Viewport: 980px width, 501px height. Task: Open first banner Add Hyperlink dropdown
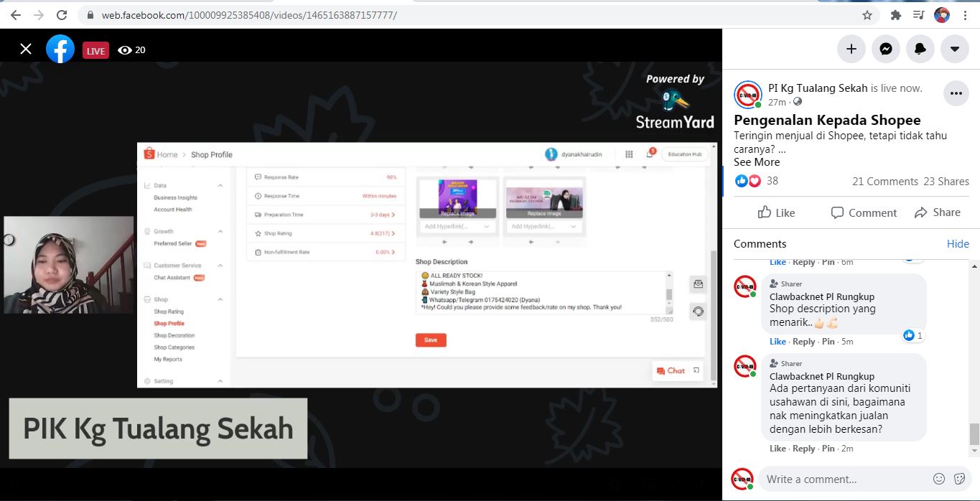[458, 227]
